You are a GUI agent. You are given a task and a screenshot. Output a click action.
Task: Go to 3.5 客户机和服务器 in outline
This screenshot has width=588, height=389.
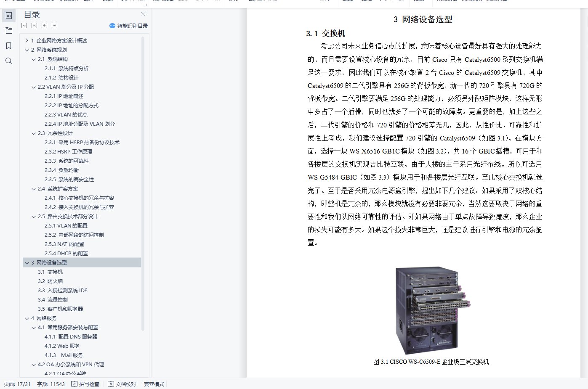coord(60,309)
